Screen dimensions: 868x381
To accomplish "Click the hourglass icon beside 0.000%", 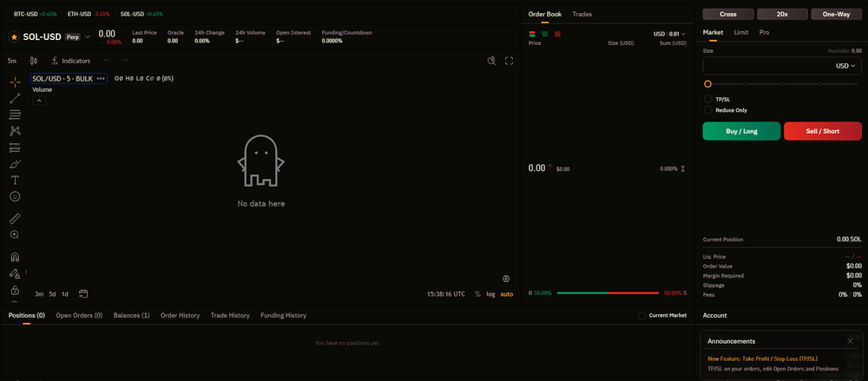I will point(683,169).
